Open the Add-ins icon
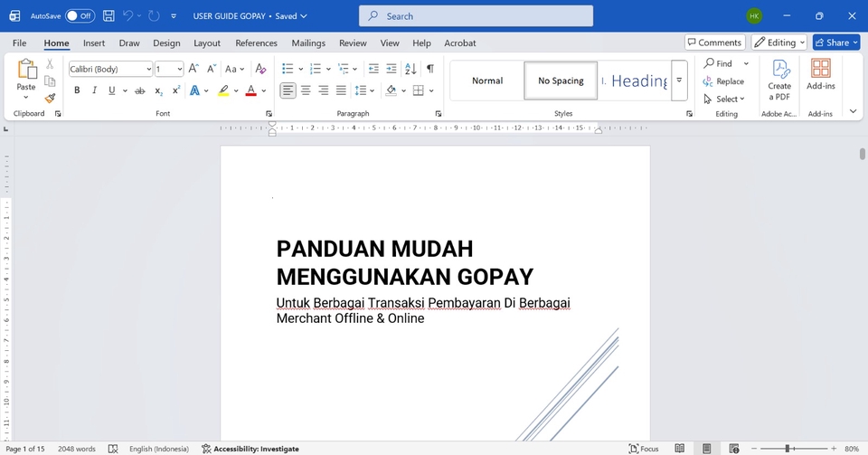The height and width of the screenshot is (455, 868). [820, 75]
